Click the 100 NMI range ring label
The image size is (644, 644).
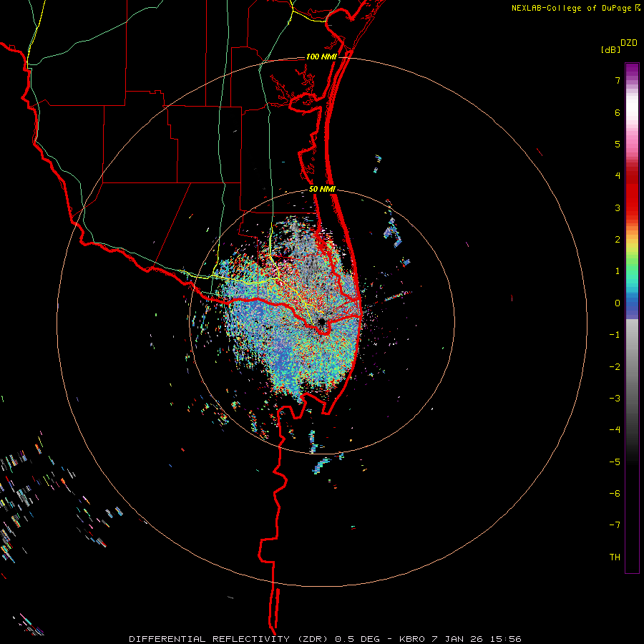[321, 57]
